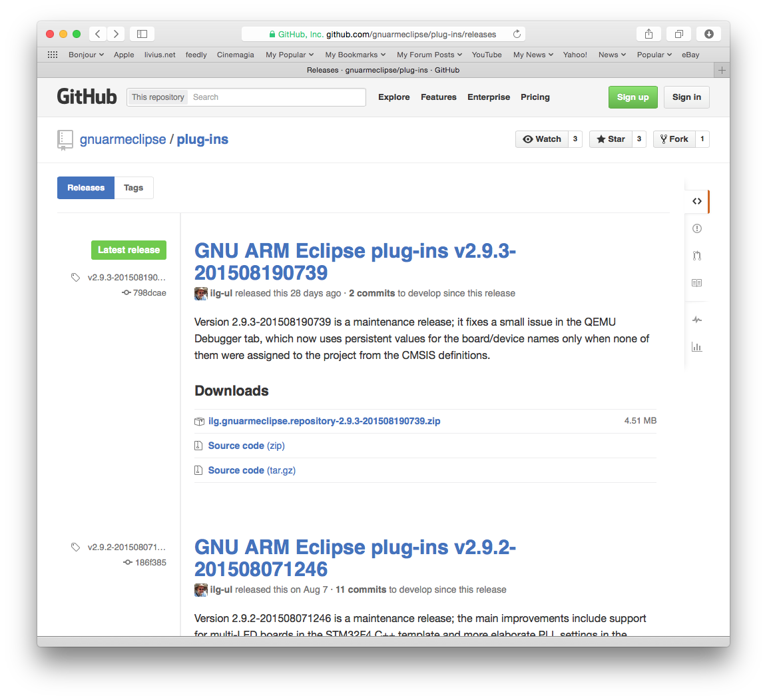Go back with Safari's back arrow

pyautogui.click(x=98, y=34)
